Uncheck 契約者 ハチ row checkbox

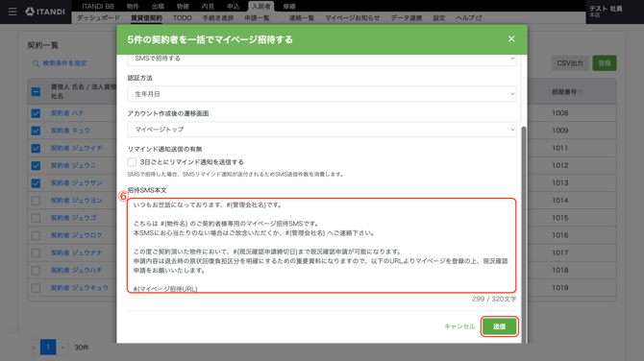(36, 113)
